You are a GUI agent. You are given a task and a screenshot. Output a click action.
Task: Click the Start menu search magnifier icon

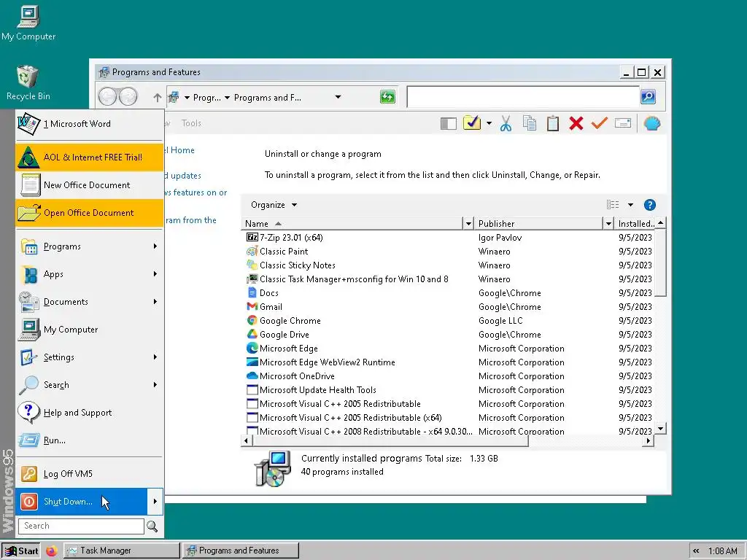(x=152, y=526)
